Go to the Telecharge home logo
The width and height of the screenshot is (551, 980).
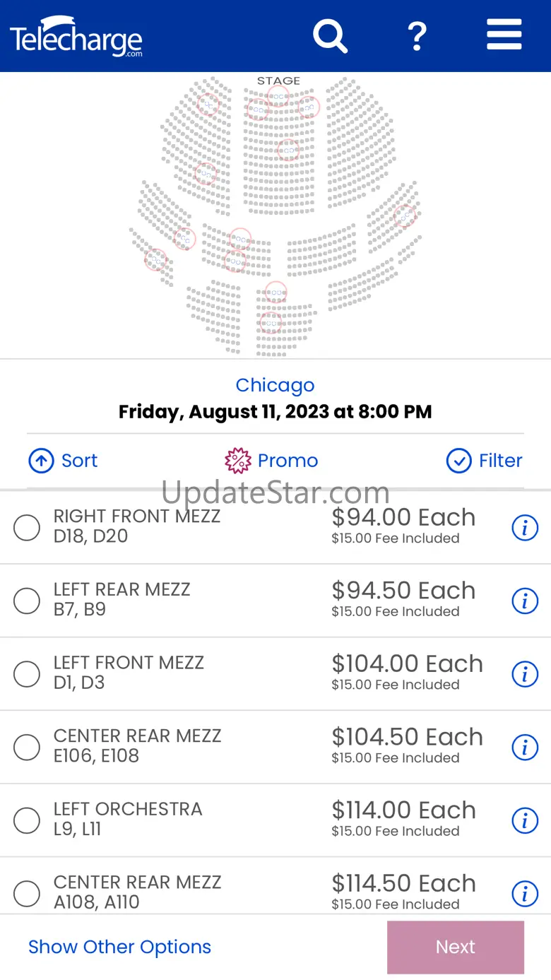[x=76, y=38]
